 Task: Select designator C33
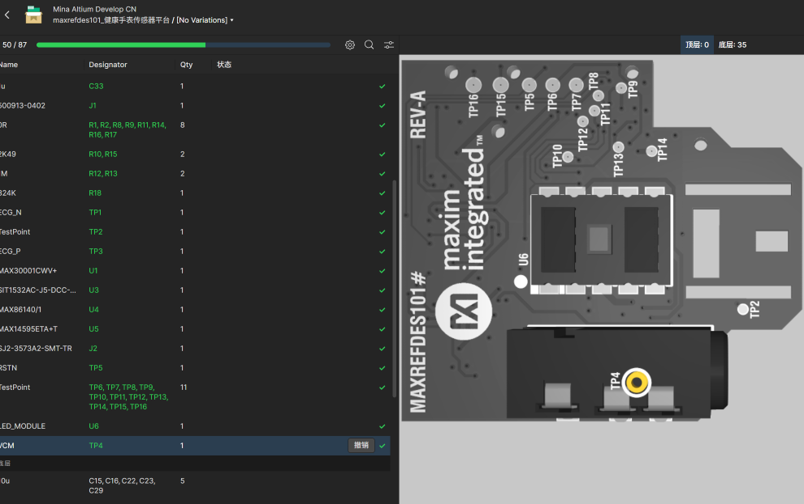pyautogui.click(x=96, y=86)
